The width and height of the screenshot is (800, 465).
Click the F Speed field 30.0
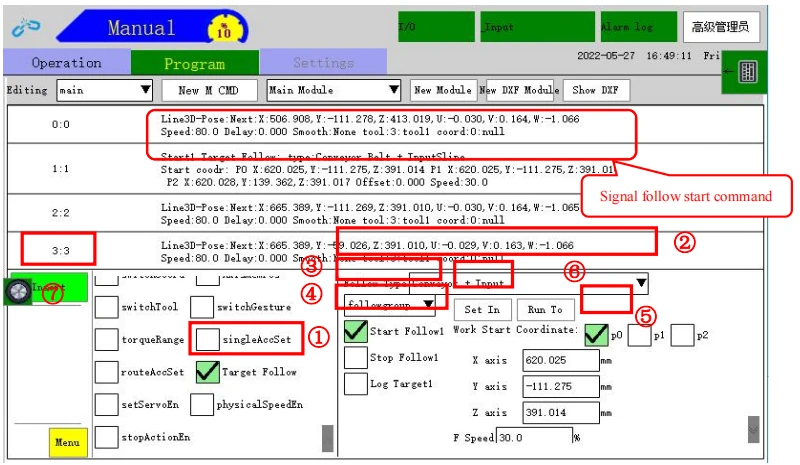pyautogui.click(x=534, y=437)
